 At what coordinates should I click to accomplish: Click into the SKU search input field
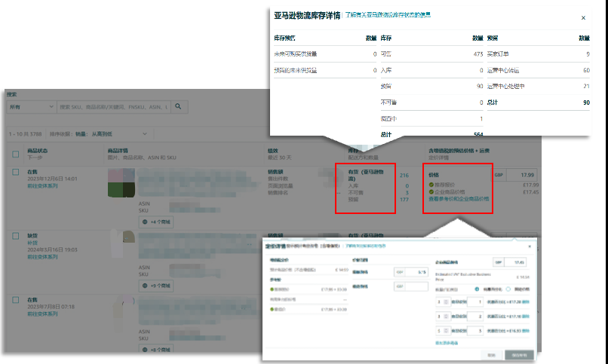[x=113, y=107]
